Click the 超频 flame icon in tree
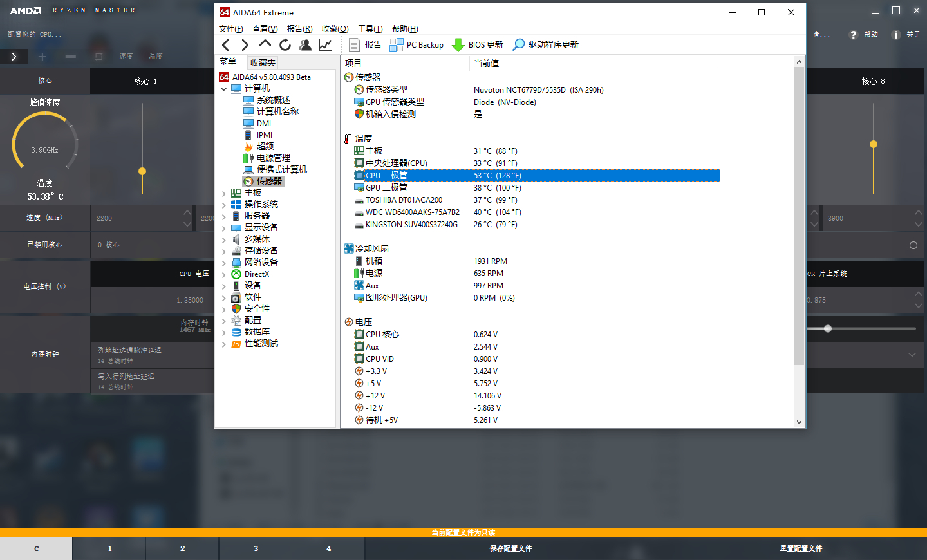 (x=248, y=147)
